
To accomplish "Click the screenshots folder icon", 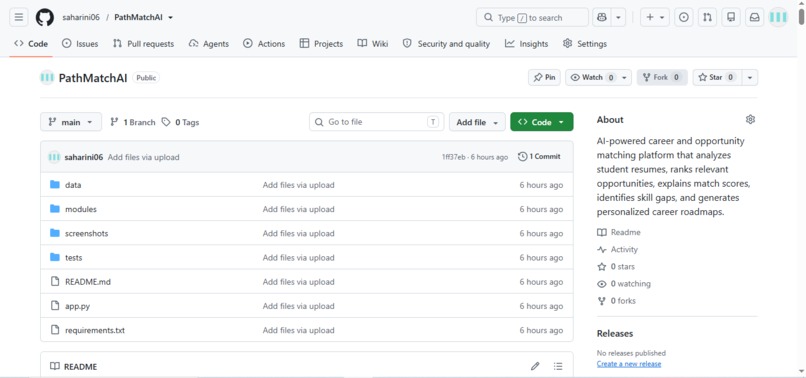I will click(x=55, y=233).
